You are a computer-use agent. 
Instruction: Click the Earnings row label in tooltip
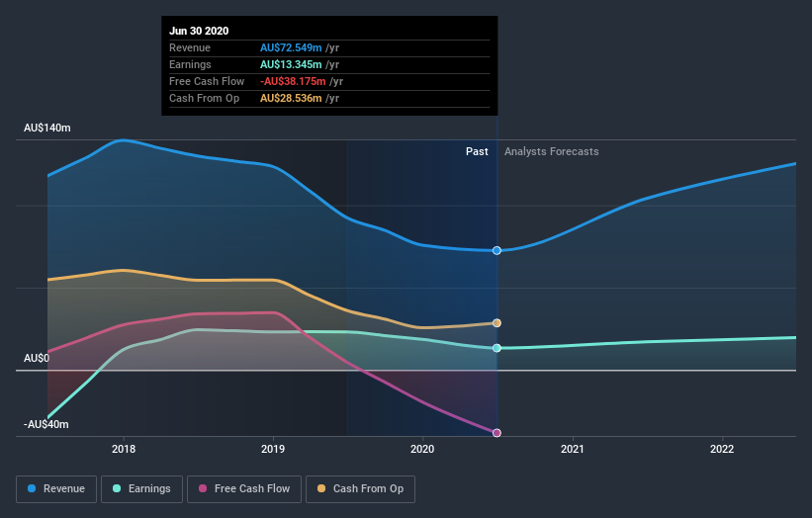(190, 64)
